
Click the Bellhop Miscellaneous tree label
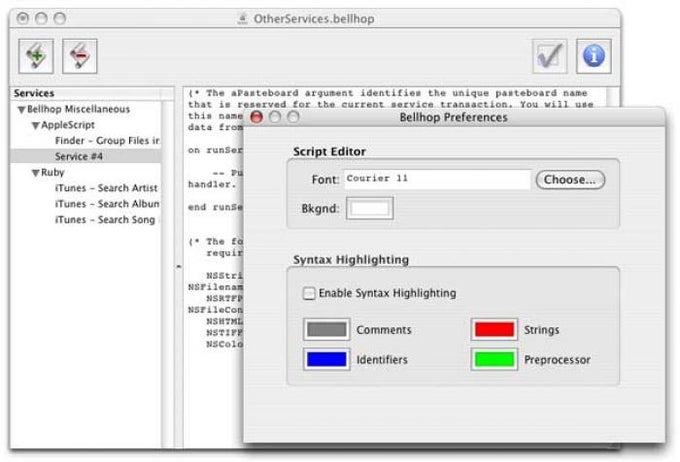click(78, 109)
